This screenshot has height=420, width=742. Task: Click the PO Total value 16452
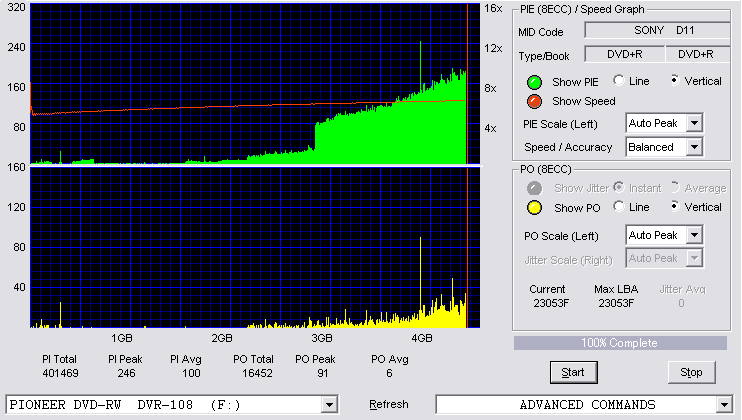(x=257, y=374)
